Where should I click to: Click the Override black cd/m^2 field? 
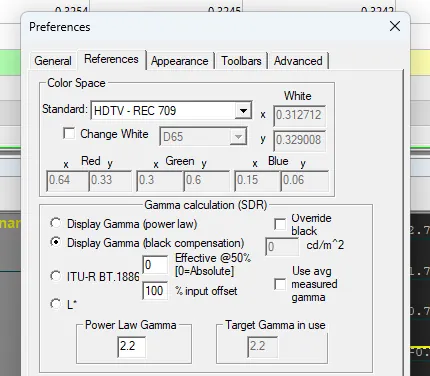point(282,247)
